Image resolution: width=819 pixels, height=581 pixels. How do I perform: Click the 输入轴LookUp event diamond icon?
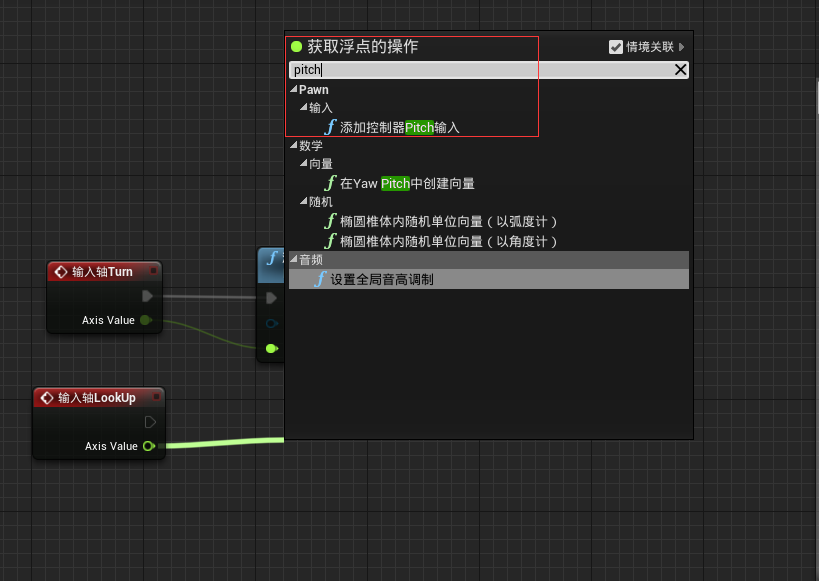pos(47,398)
